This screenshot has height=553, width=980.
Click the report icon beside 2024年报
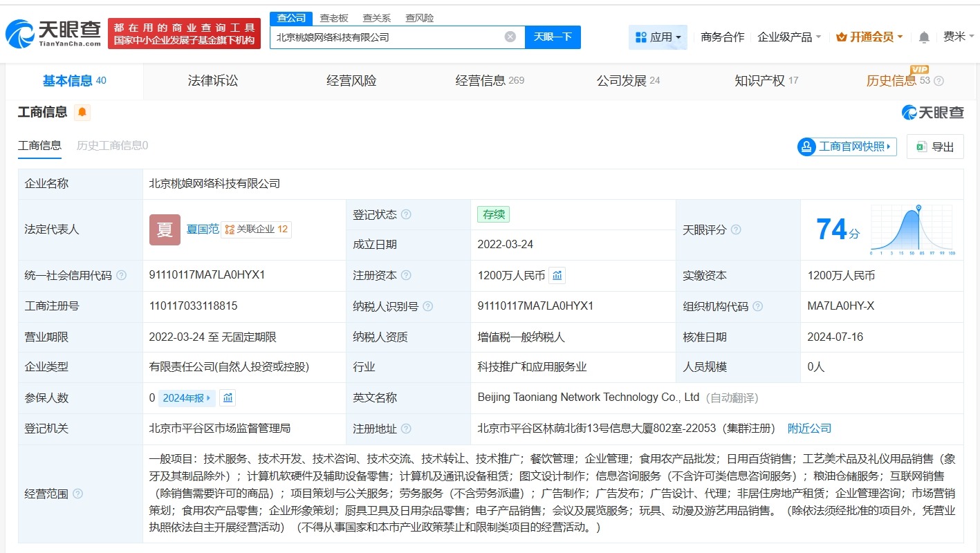[x=228, y=397]
